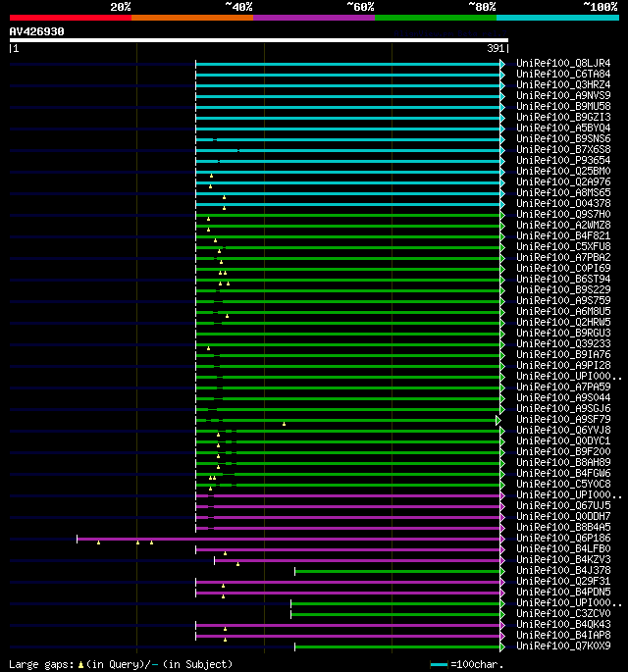Viewport: 628px width, 672px height.
Task: Select hit label UniRef100_Q2HRW5
Action: click(x=563, y=323)
